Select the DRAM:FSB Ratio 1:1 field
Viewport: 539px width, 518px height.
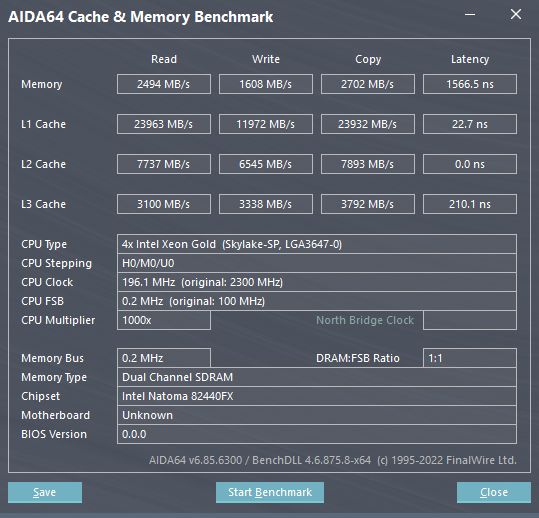click(470, 358)
